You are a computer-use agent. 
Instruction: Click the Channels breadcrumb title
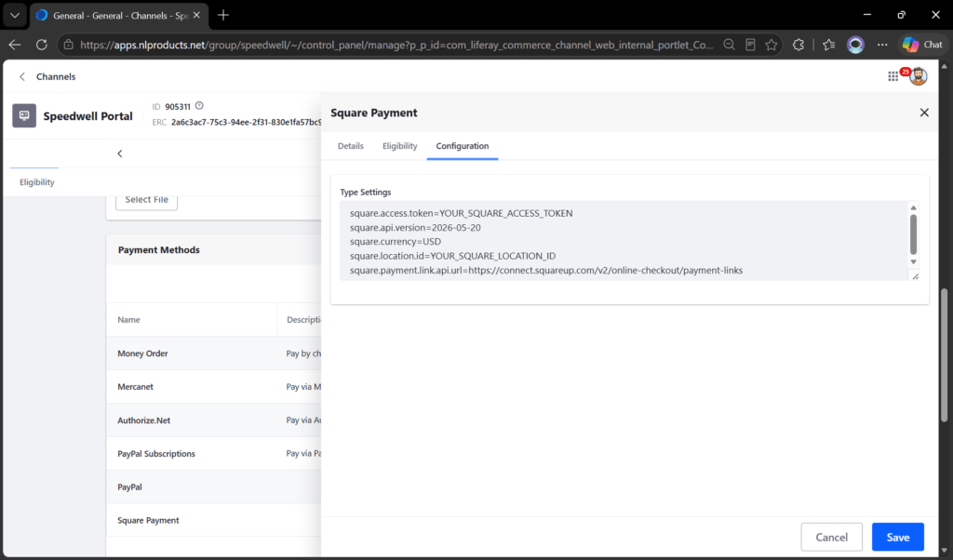pos(56,76)
